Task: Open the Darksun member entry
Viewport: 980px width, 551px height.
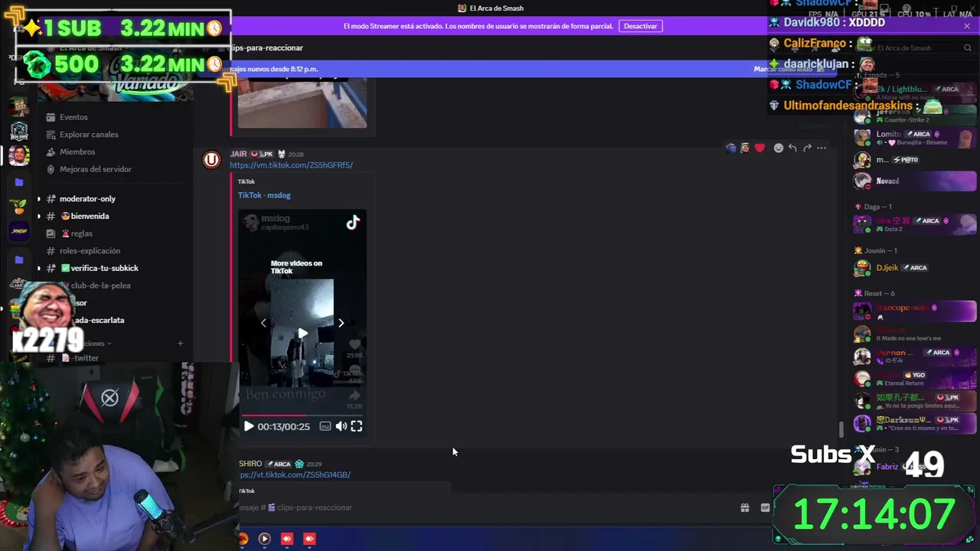Action: (x=915, y=423)
